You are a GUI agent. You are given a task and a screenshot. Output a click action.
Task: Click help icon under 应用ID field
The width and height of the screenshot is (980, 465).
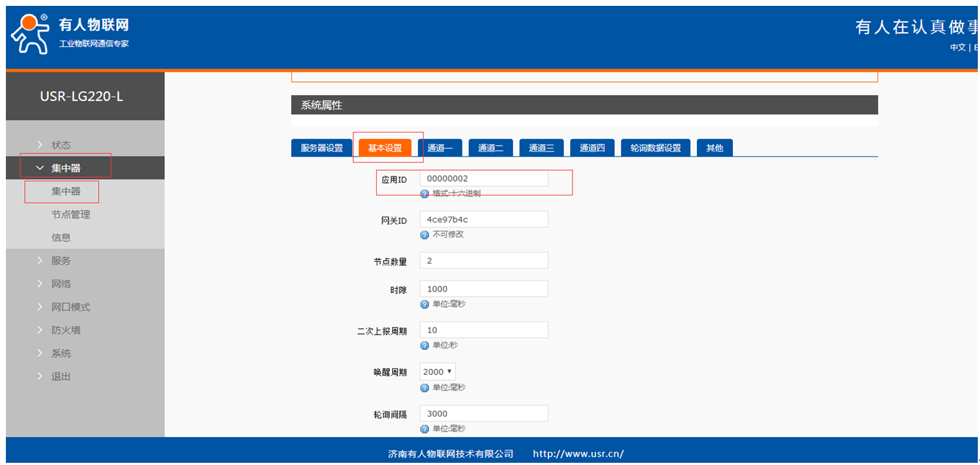coord(424,194)
